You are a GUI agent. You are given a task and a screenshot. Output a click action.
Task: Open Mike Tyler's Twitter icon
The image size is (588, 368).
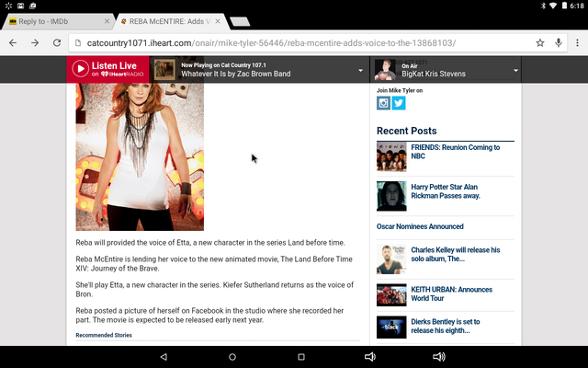tap(399, 103)
